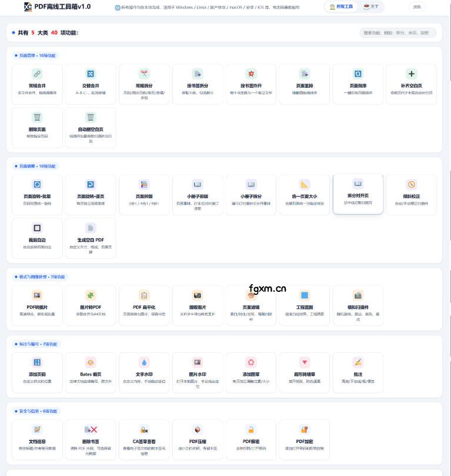The image size is (451, 476).
Task: Open the 文字水印 water-drop tool
Action: [x=144, y=372]
